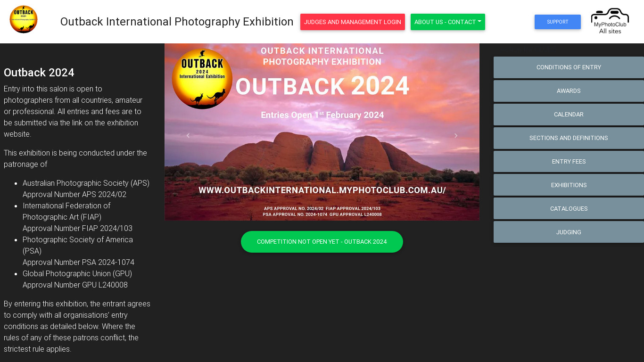View the Awards page
Screen dimensions: 644x362
[x=569, y=91]
